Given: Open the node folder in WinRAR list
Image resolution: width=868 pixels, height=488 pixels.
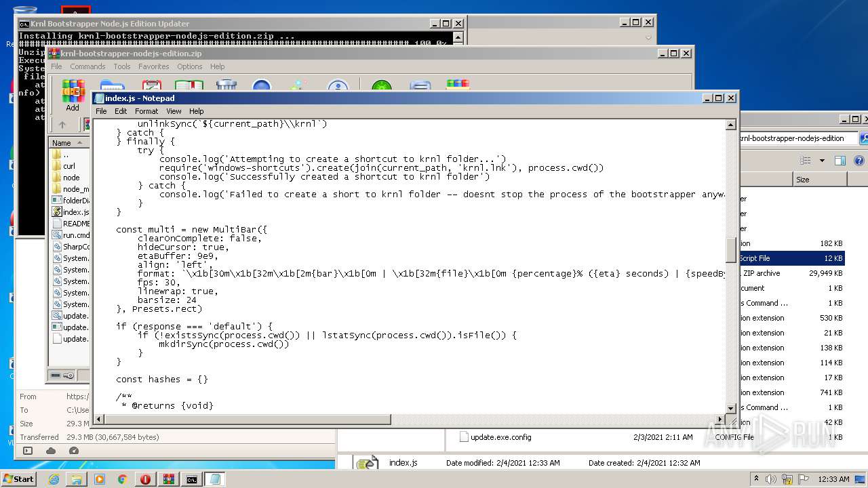Looking at the screenshot, I should coord(71,178).
